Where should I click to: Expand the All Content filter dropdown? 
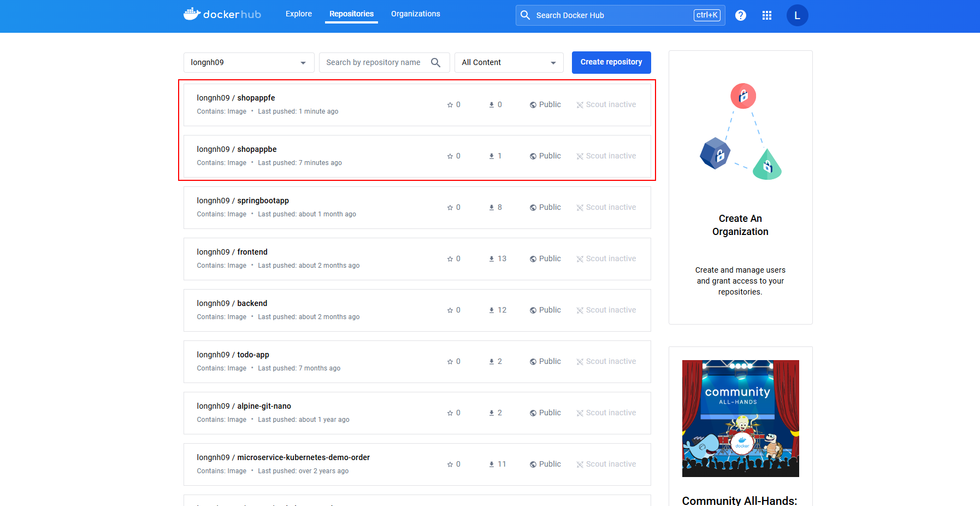[509, 62]
